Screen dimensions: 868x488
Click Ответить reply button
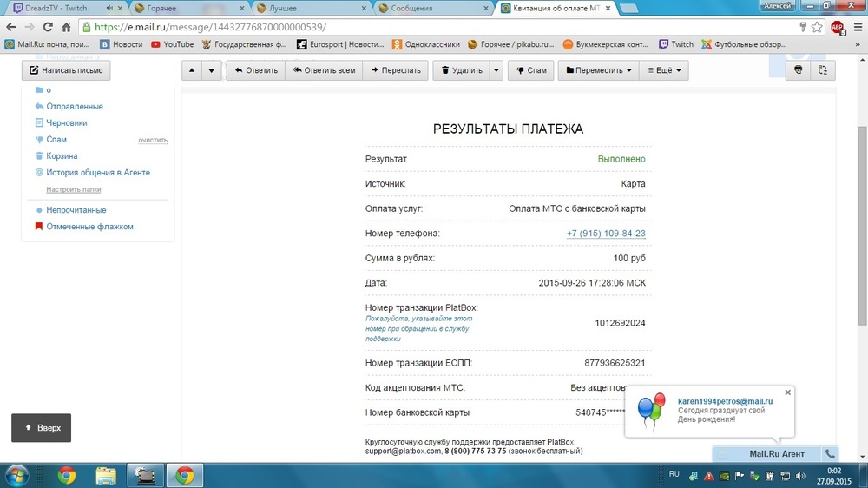coord(256,70)
